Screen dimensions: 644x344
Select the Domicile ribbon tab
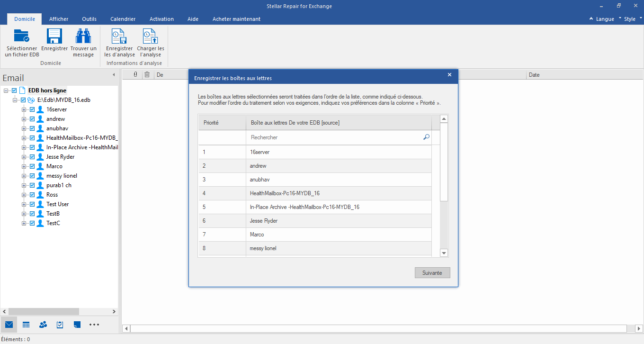25,19
